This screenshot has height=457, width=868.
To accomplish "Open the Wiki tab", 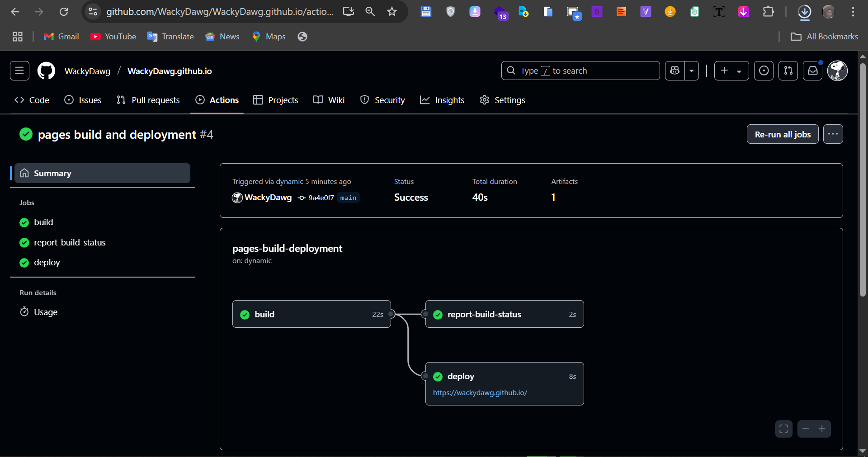I will click(329, 100).
